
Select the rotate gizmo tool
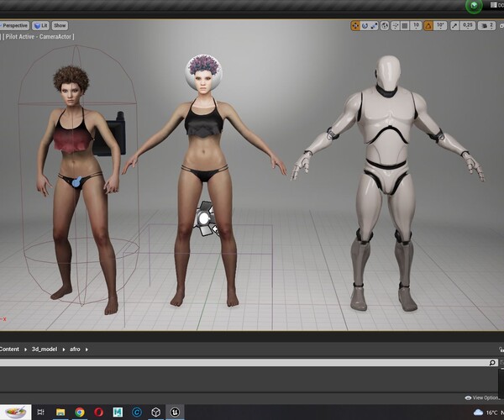tap(365, 26)
